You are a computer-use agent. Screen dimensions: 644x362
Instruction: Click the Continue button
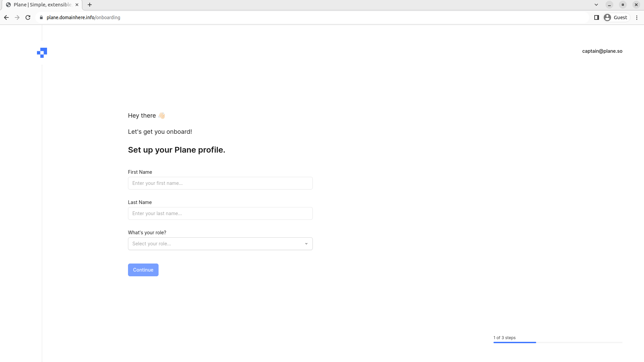point(143,270)
